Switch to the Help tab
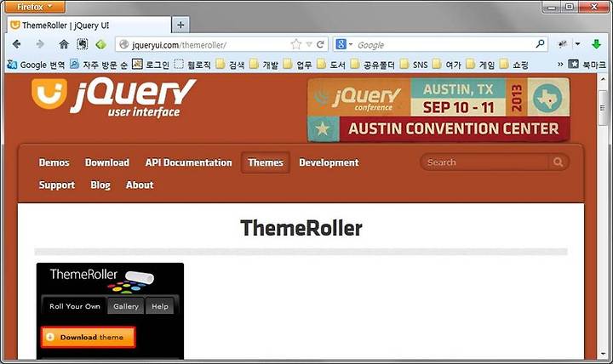 point(160,306)
